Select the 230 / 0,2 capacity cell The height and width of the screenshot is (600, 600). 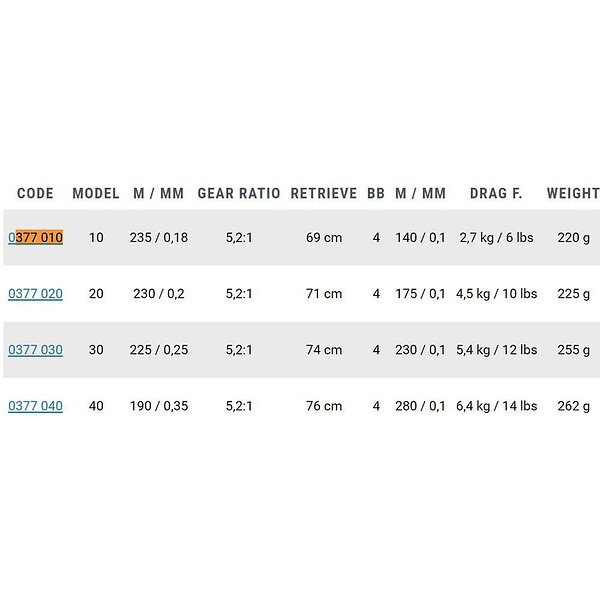click(159, 294)
